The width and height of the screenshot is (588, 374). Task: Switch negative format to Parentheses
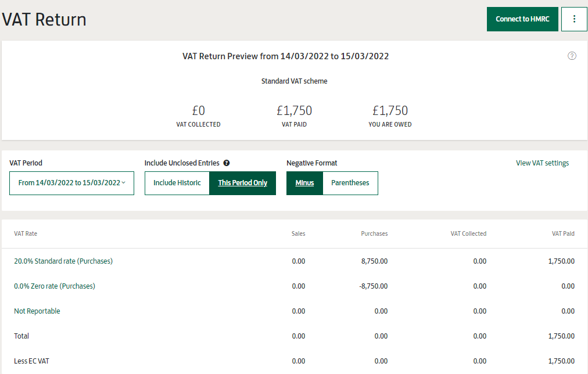tap(350, 183)
